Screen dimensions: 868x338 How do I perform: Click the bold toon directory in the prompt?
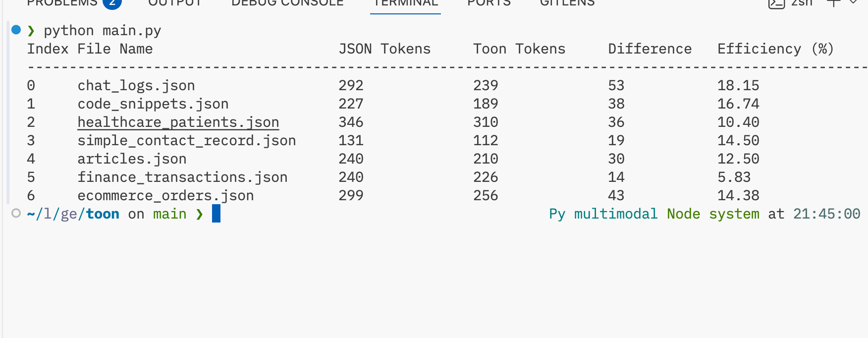(103, 214)
